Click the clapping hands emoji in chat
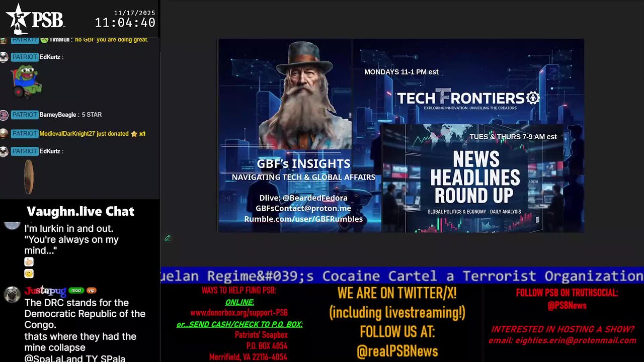Viewport: 644px width, 362px height. [x=29, y=262]
